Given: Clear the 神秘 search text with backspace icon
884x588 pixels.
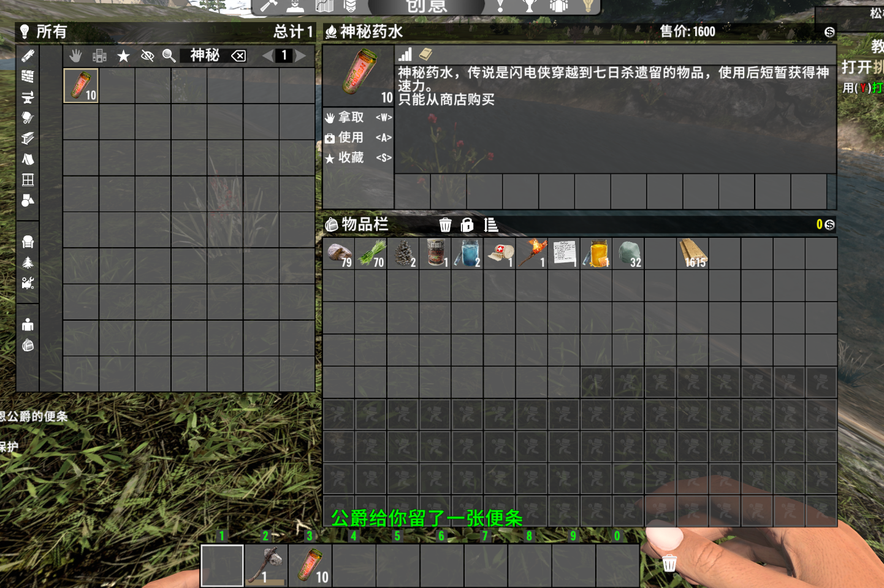Looking at the screenshot, I should pyautogui.click(x=238, y=56).
